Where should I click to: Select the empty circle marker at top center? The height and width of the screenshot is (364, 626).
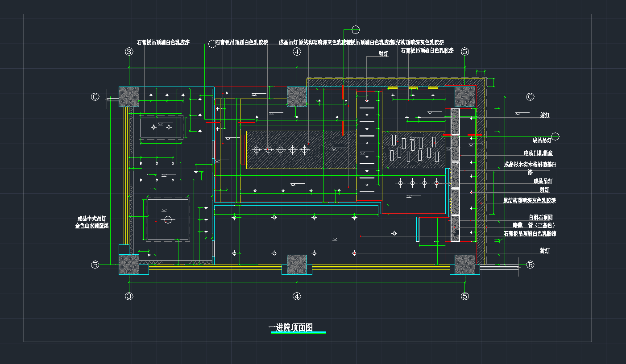click(x=356, y=30)
